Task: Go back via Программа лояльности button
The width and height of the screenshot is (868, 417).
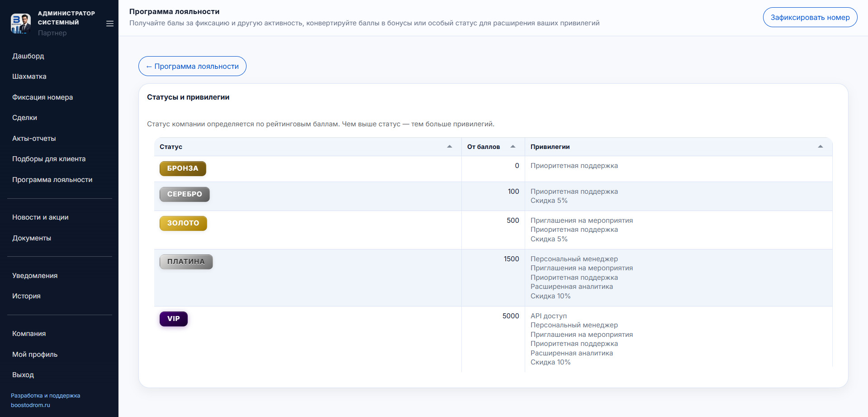Action: point(192,66)
